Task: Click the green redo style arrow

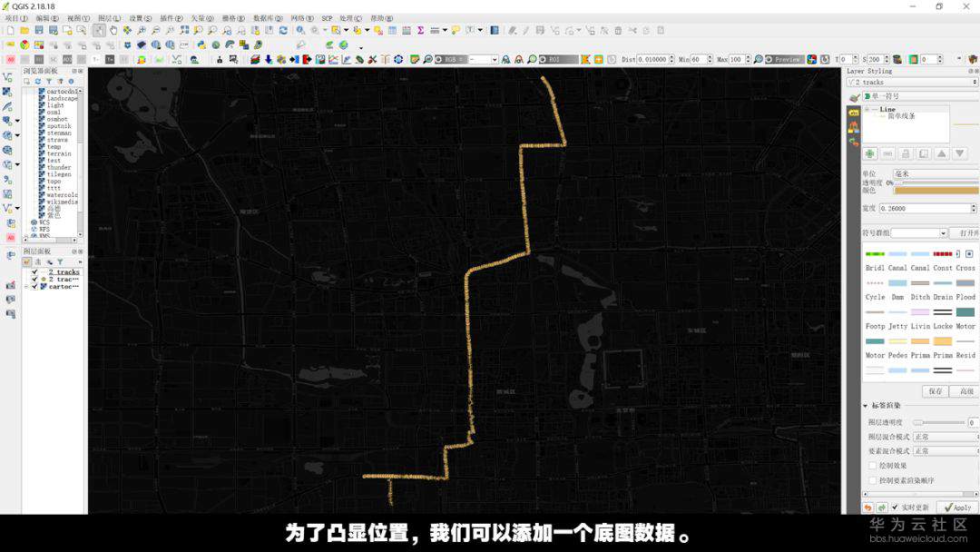Action: (x=881, y=508)
